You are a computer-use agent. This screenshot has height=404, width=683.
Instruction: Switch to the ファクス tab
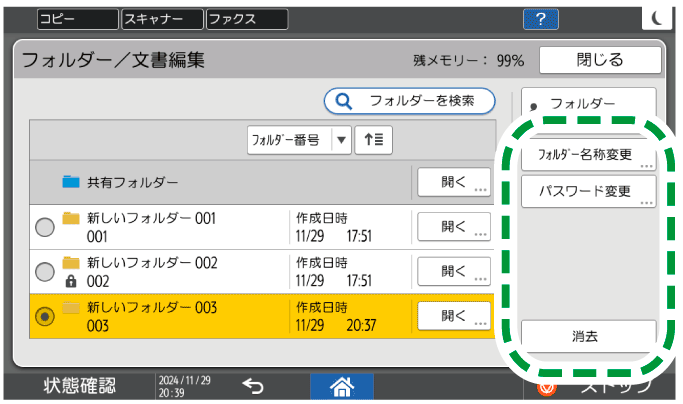[247, 19]
